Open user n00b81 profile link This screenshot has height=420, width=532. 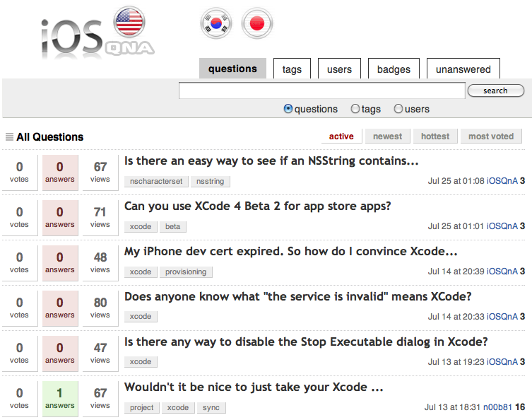(498, 407)
